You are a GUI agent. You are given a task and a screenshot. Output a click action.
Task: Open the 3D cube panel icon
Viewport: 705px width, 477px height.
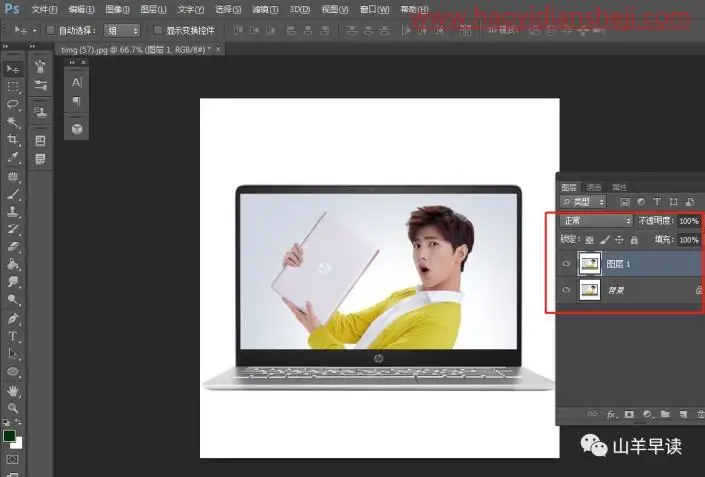(x=76, y=129)
